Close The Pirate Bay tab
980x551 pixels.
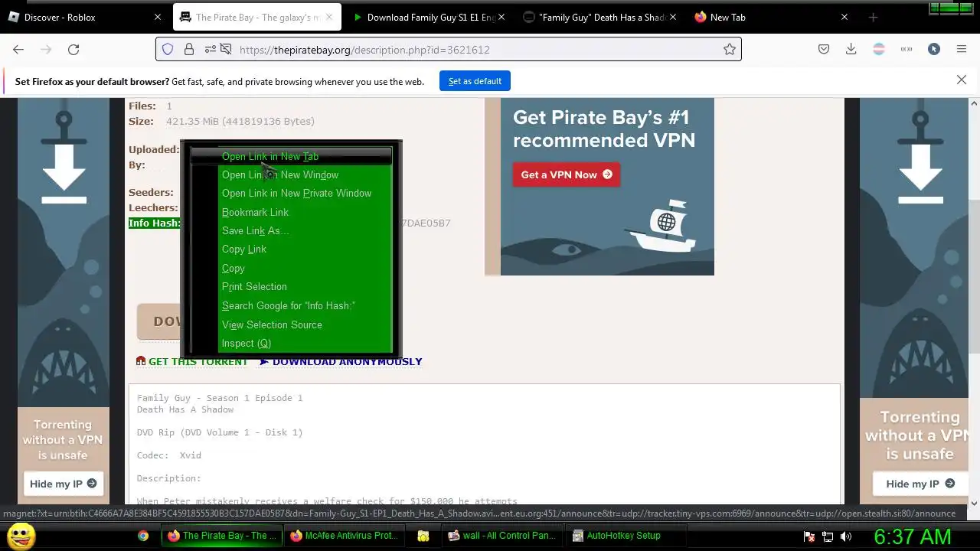click(x=330, y=17)
